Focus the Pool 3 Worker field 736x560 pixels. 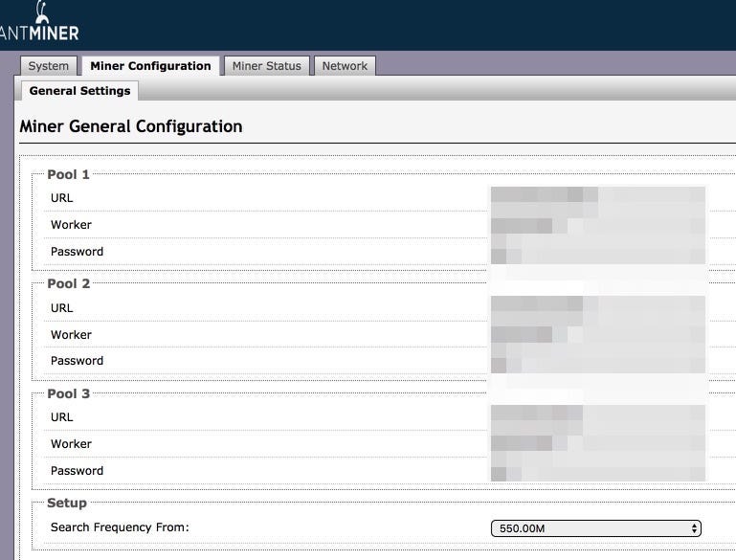(x=597, y=444)
